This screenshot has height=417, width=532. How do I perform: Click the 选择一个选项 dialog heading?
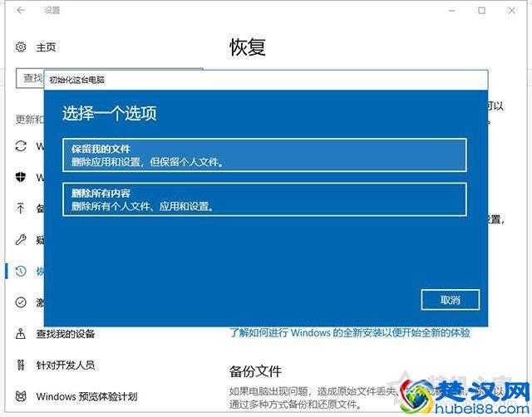(109, 113)
